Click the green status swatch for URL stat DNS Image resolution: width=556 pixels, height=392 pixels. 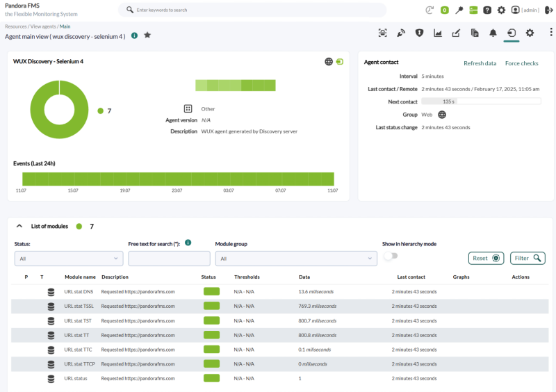211,292
